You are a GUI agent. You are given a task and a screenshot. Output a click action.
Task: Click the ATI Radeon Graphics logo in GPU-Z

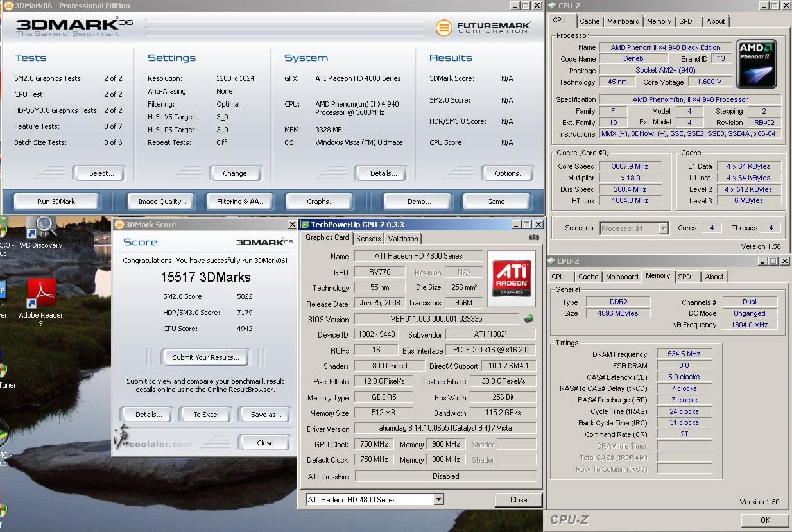pyautogui.click(x=511, y=278)
